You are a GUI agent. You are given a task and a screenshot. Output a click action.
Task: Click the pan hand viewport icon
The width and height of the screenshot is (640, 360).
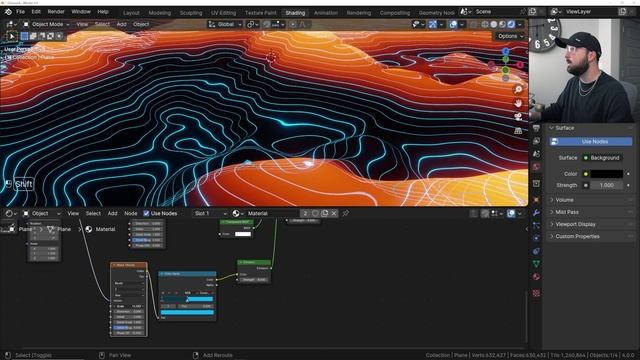(x=518, y=103)
